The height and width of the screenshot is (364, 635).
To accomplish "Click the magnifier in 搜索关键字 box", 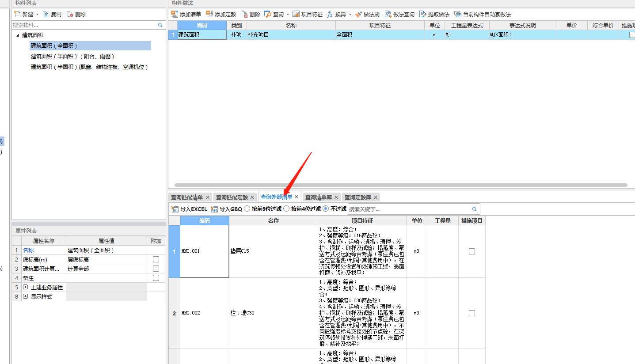I will click(475, 209).
